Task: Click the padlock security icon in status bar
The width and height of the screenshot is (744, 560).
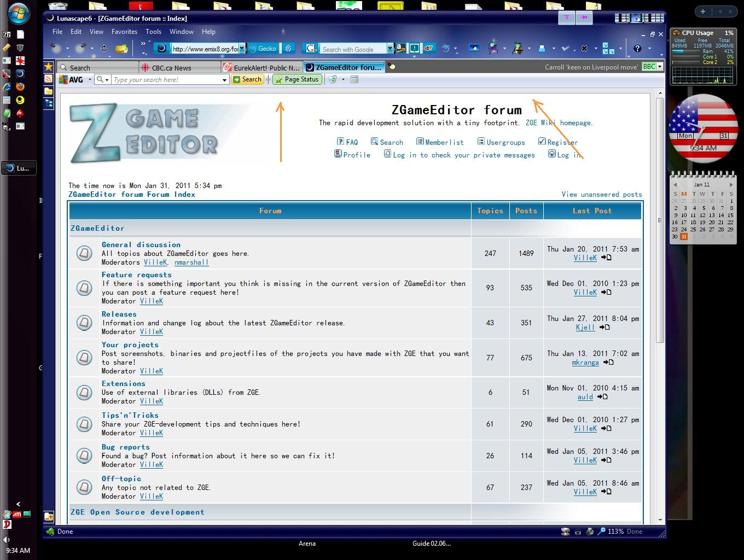Action: coord(578,531)
